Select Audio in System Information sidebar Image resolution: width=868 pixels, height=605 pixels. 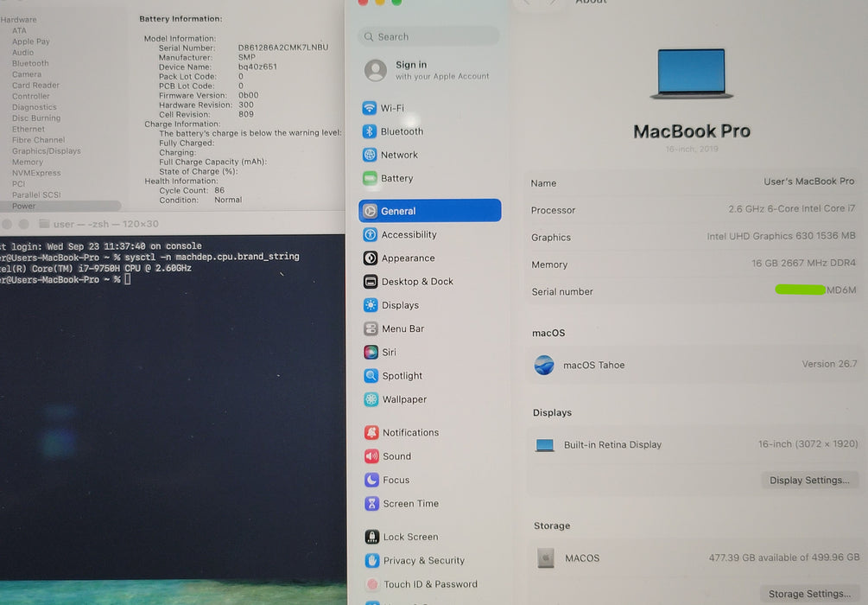click(x=22, y=52)
